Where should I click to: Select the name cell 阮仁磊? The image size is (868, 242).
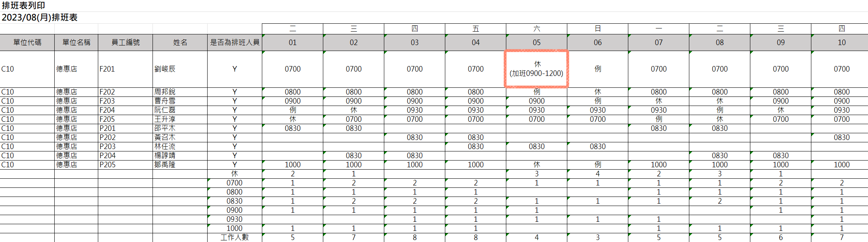(165, 110)
